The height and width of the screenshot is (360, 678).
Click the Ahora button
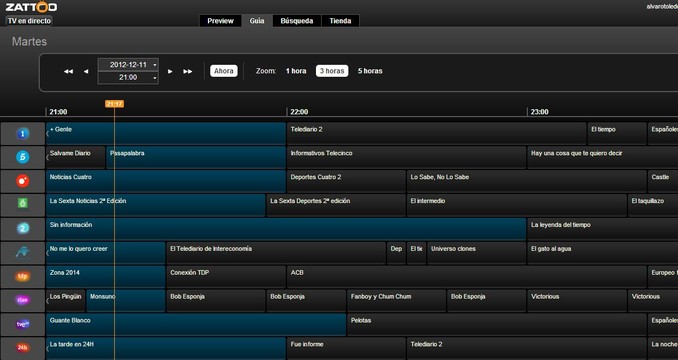tap(224, 71)
